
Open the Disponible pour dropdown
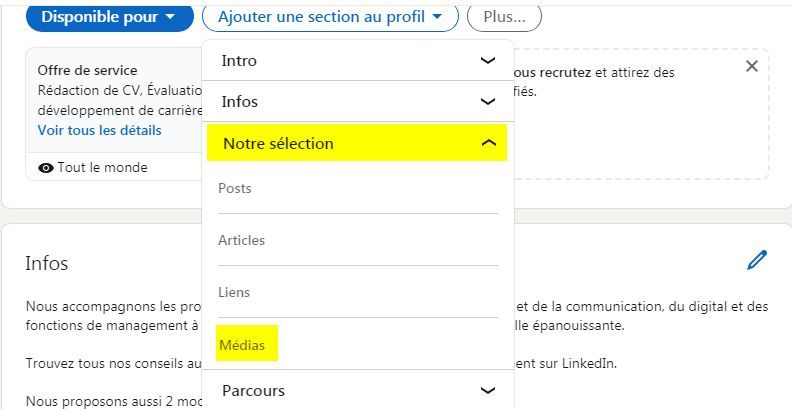(x=109, y=17)
